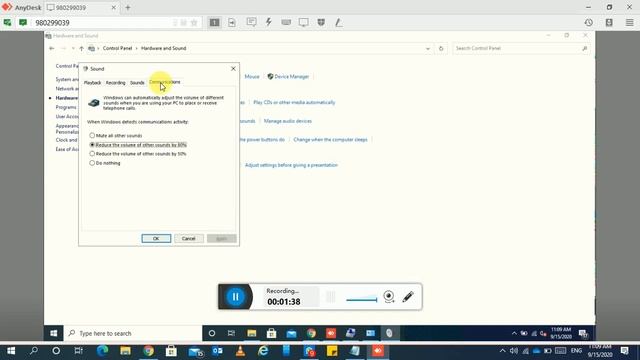Add the session address to favorites star
Viewport: 640px width, 360px height.
coord(194,23)
